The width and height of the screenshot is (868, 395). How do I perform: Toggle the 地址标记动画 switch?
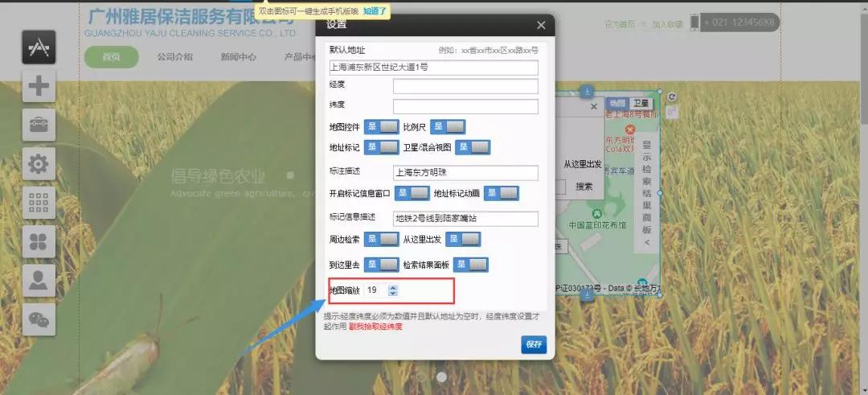tap(502, 193)
